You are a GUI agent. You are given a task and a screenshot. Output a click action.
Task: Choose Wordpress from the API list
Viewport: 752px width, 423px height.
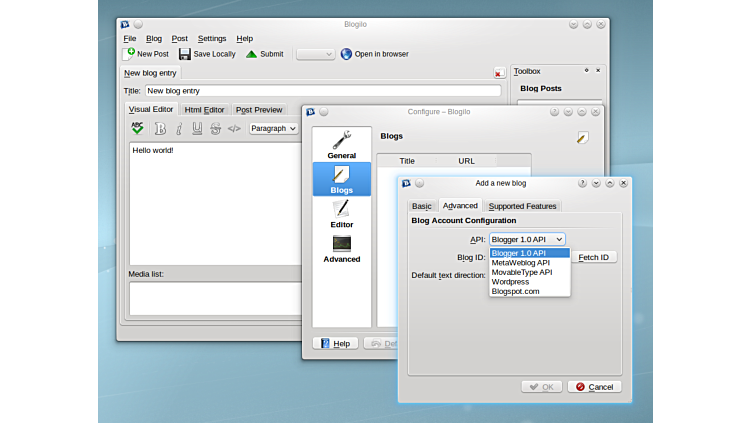pyautogui.click(x=511, y=282)
